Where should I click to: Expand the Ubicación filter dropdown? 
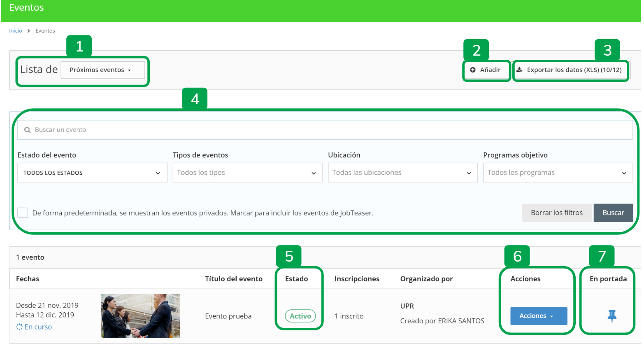(402, 173)
